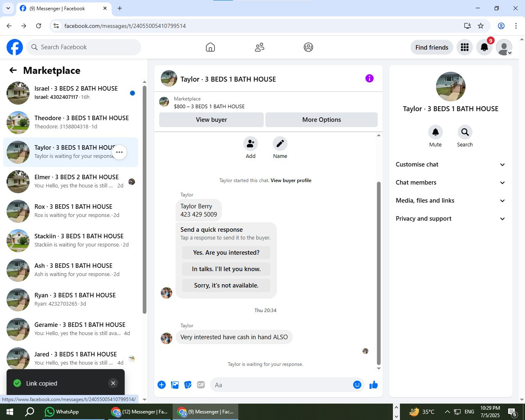Open three-dot options on Taylor conversation
Screen dimensions: 525x420
click(119, 152)
